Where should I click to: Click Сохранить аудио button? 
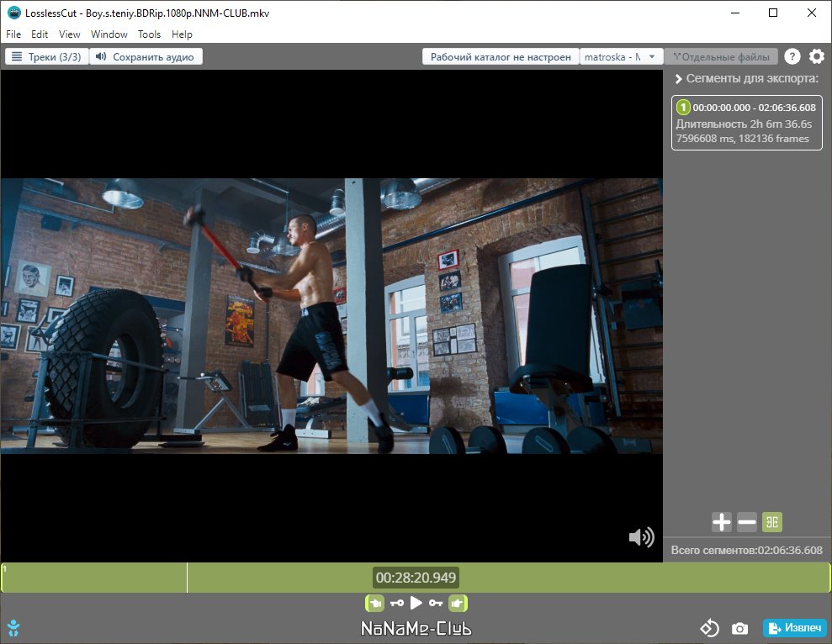(146, 57)
